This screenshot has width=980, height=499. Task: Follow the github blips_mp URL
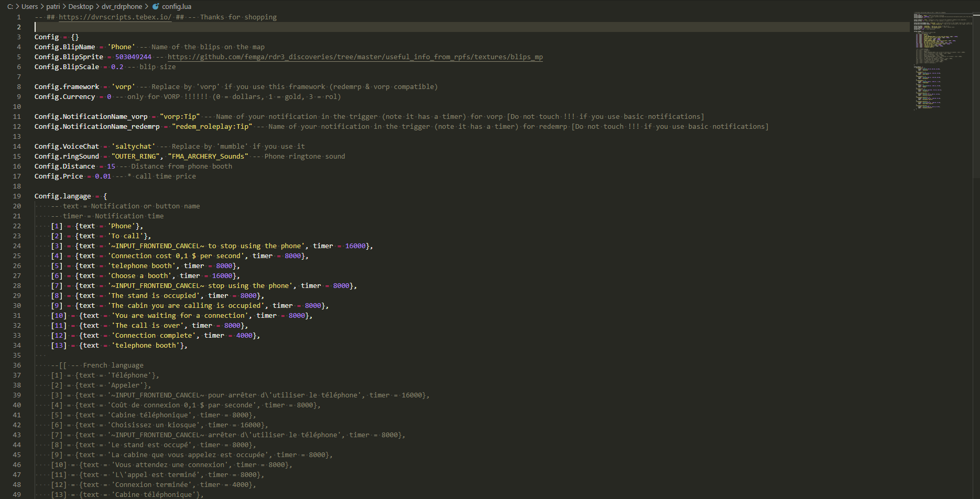coord(355,57)
